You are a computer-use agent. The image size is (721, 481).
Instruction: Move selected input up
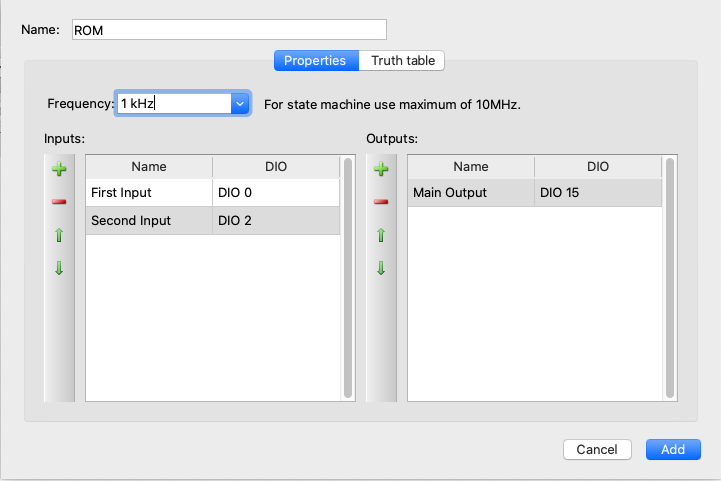59,235
